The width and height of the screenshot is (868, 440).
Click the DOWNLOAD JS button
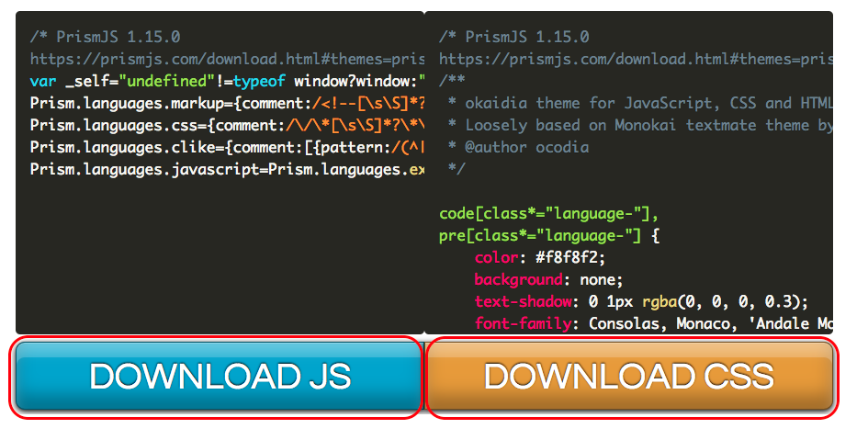pyautogui.click(x=218, y=377)
